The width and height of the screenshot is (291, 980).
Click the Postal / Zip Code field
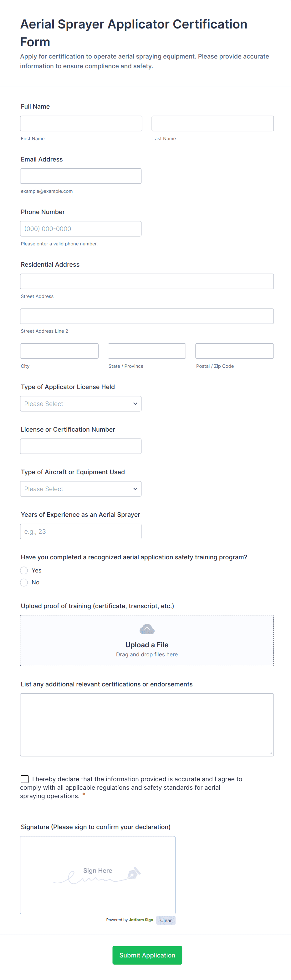pyautogui.click(x=234, y=351)
